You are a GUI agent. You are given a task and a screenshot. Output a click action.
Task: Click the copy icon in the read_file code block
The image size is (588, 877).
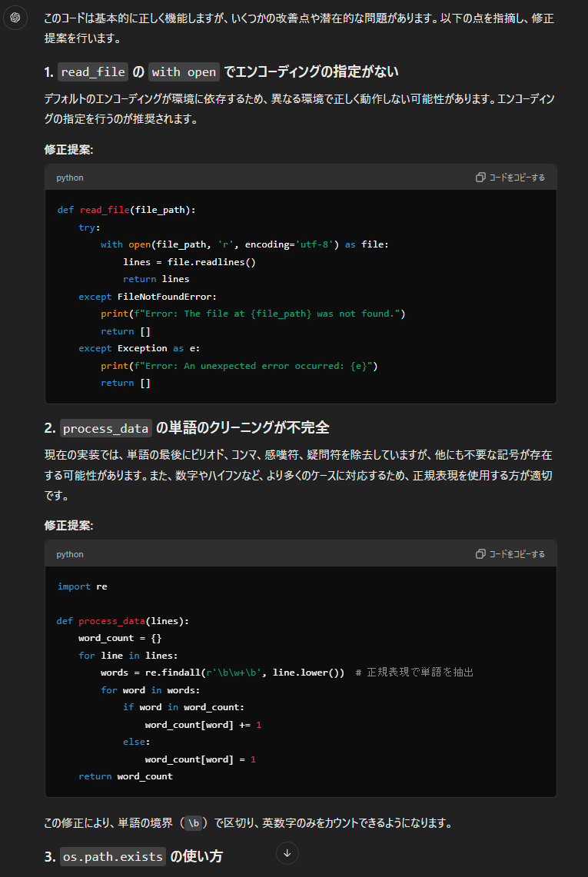(480, 178)
